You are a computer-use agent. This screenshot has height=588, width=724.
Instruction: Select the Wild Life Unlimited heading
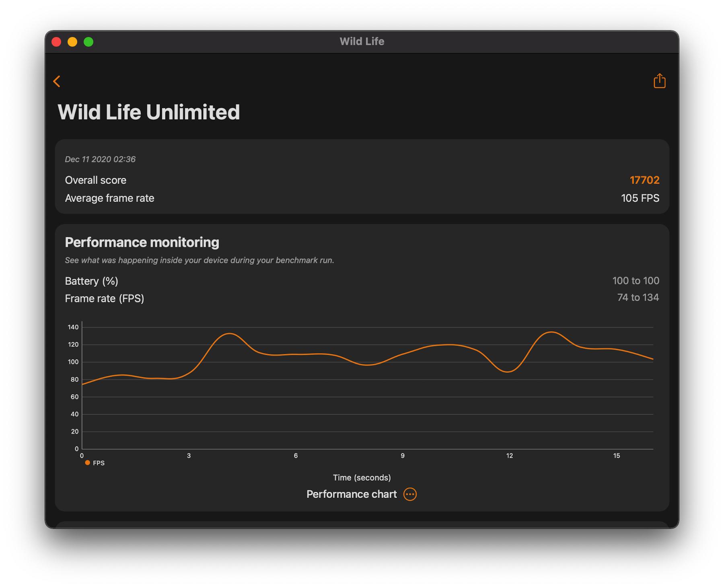[149, 112]
